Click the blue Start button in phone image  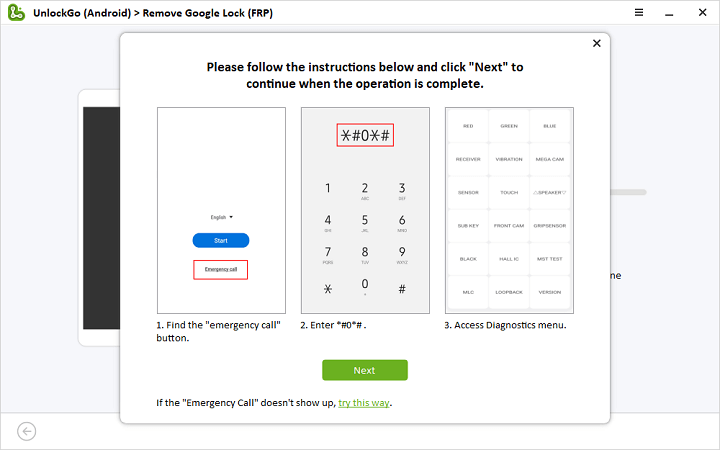tap(221, 240)
